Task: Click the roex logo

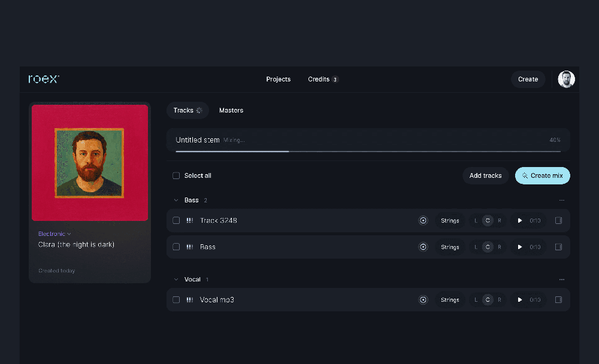Action: pos(44,78)
